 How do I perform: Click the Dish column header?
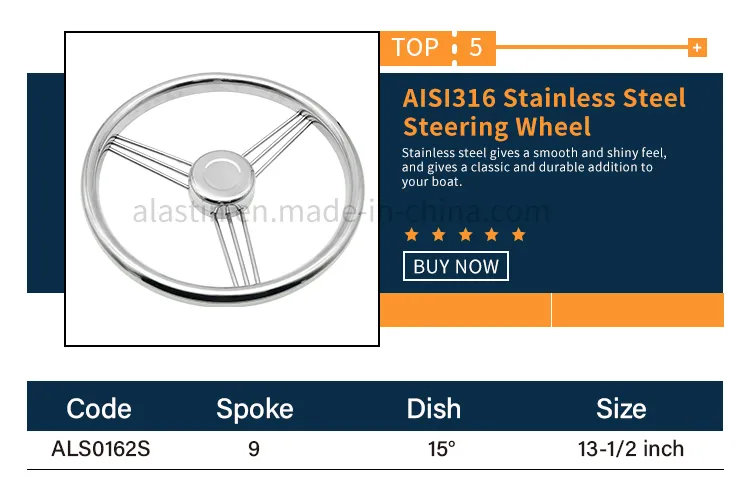(434, 409)
